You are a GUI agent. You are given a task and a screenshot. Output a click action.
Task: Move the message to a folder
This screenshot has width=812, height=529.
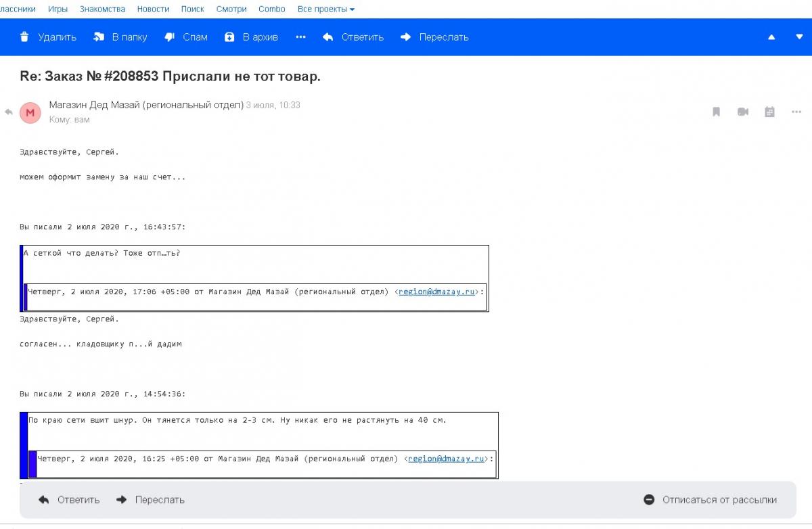(120, 37)
